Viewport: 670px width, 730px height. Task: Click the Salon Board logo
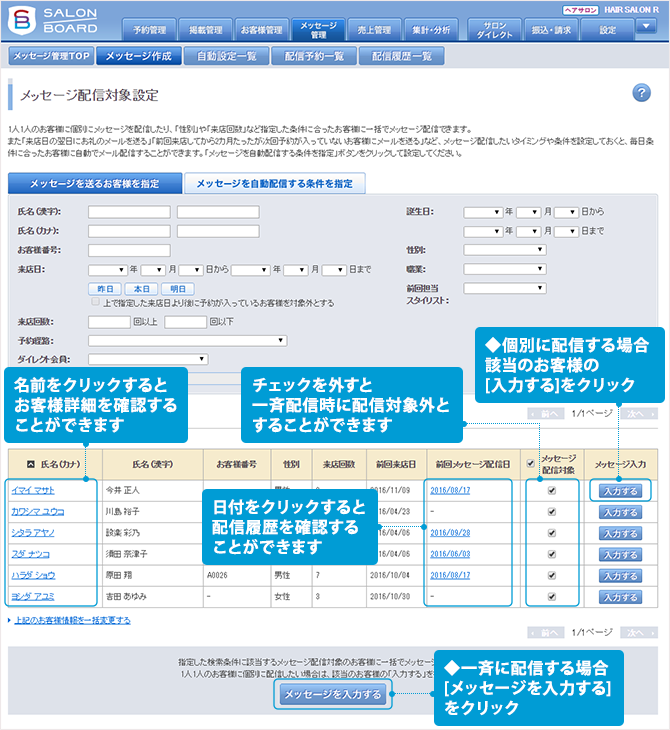click(62, 21)
